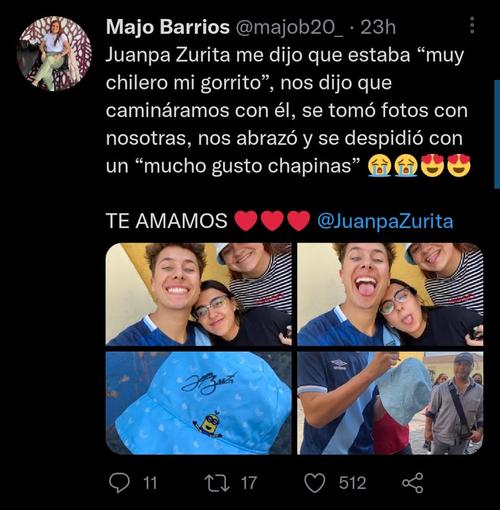Click the TE AMAMOS text line
This screenshot has width=500, height=510.
pyautogui.click(x=167, y=221)
